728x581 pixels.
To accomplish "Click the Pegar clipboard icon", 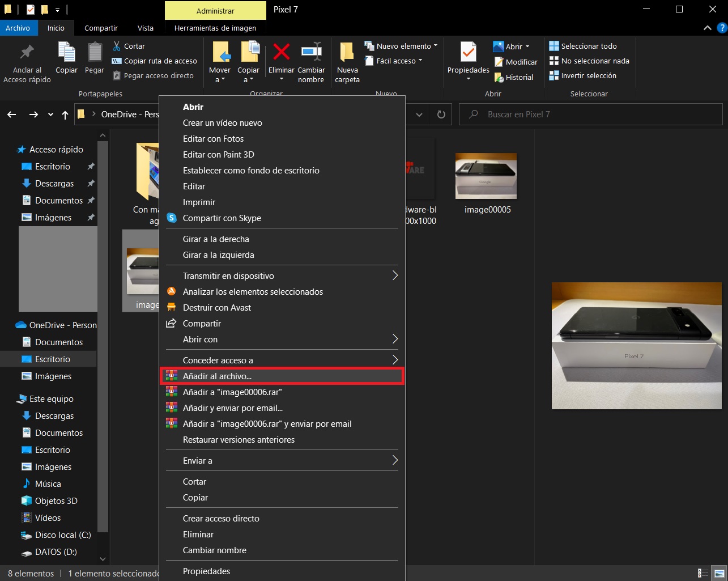I will click(95, 53).
